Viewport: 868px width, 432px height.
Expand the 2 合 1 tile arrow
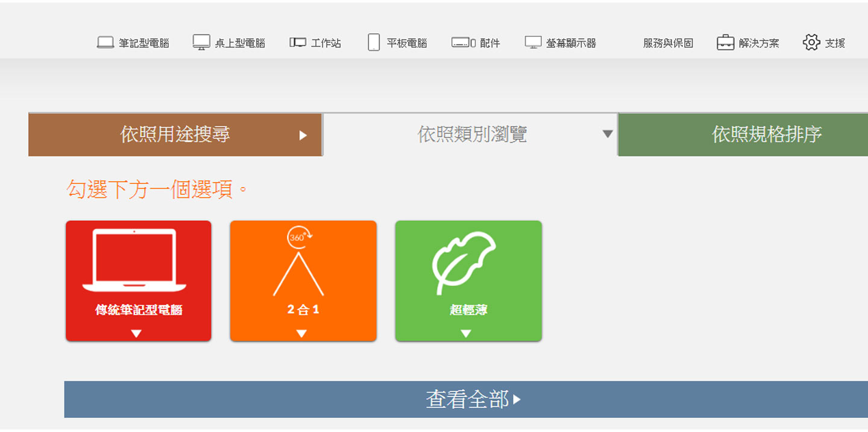(x=301, y=334)
